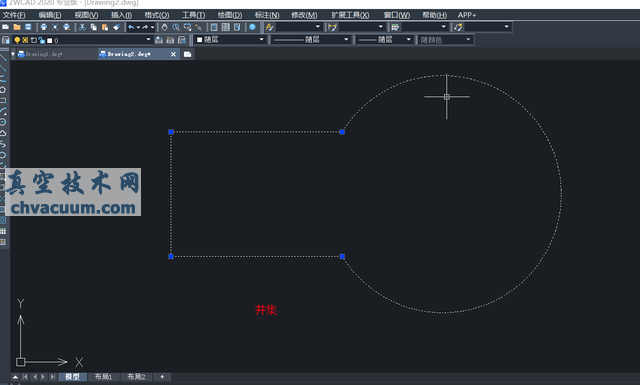Create a new drawing from the toolbar
The height and width of the screenshot is (385, 640).
(x=5, y=27)
